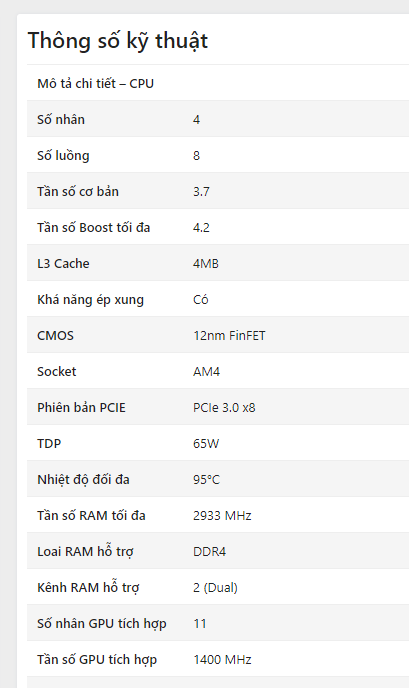Click the 'Tần số cơ bản' row label
Screen dimensions: 409x688
[78, 192]
